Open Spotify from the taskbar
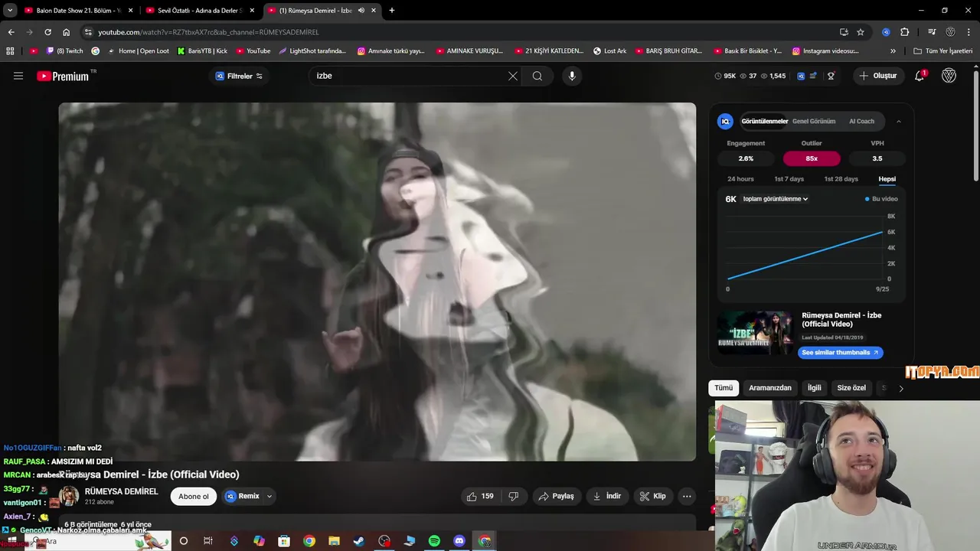Image resolution: width=980 pixels, height=551 pixels. pyautogui.click(x=434, y=541)
